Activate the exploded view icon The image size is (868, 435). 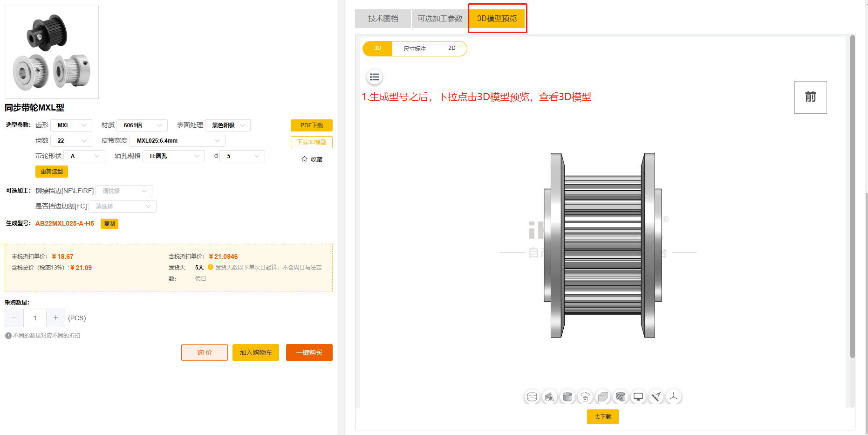pos(550,397)
